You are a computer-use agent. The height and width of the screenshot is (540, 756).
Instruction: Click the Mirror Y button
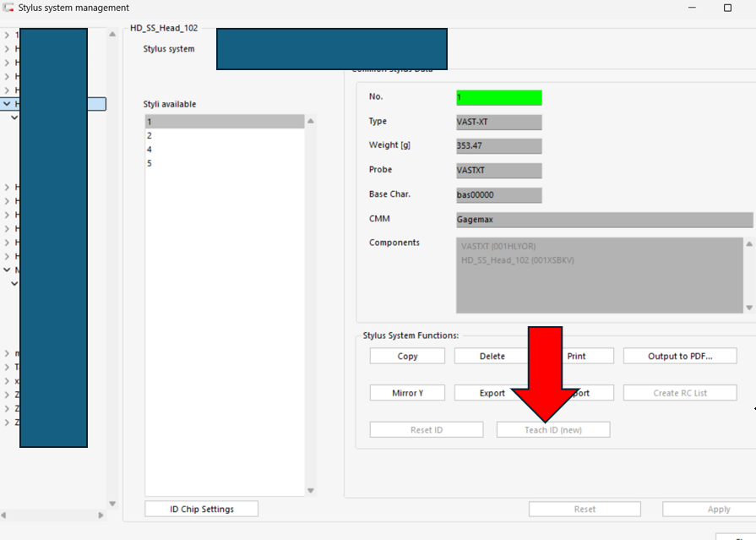tap(407, 393)
